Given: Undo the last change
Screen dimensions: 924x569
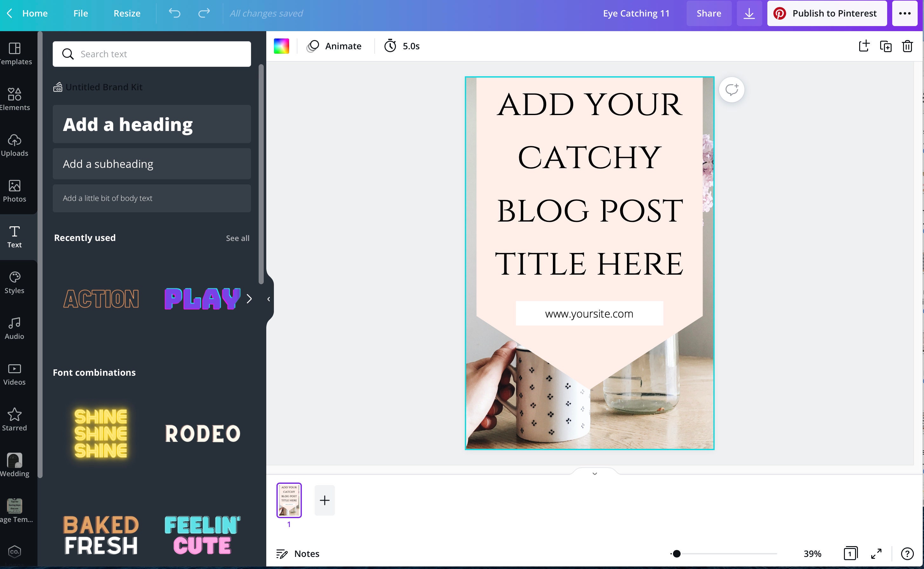Looking at the screenshot, I should coord(174,13).
